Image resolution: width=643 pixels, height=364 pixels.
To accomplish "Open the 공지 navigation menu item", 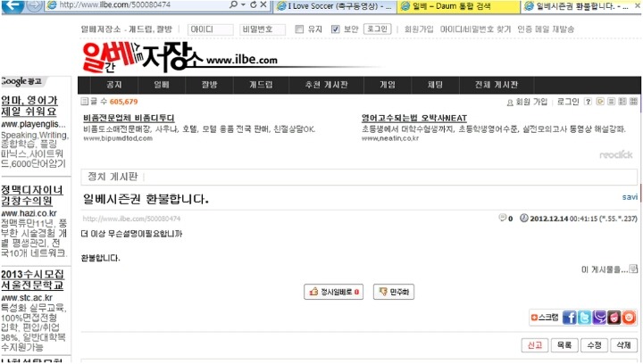I will [x=114, y=85].
